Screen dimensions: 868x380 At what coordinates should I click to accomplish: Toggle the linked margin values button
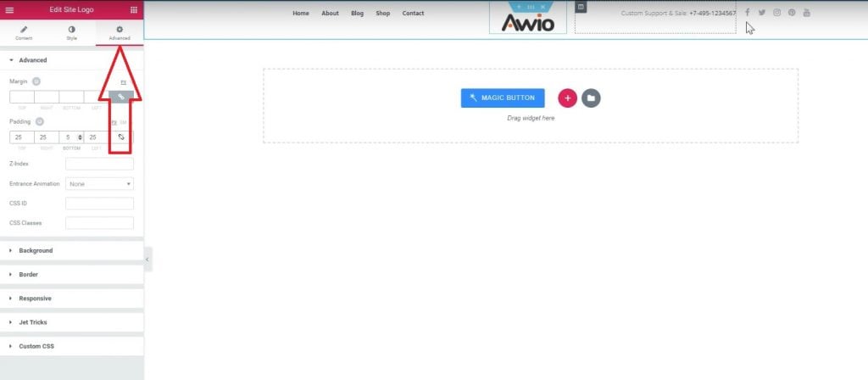121,97
